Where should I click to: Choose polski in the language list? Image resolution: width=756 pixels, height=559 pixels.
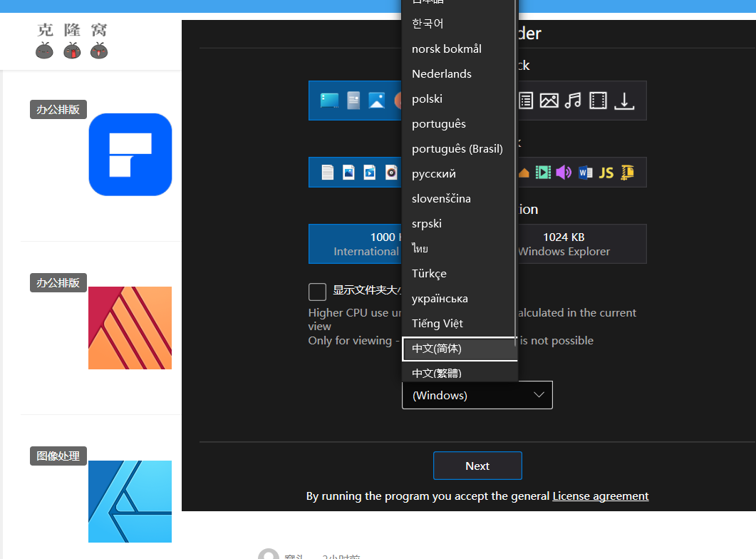(459, 99)
